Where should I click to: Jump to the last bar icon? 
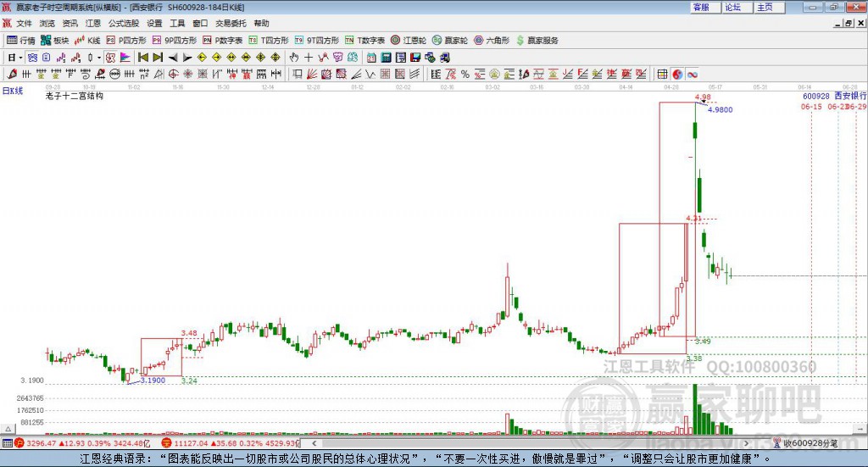[158, 58]
